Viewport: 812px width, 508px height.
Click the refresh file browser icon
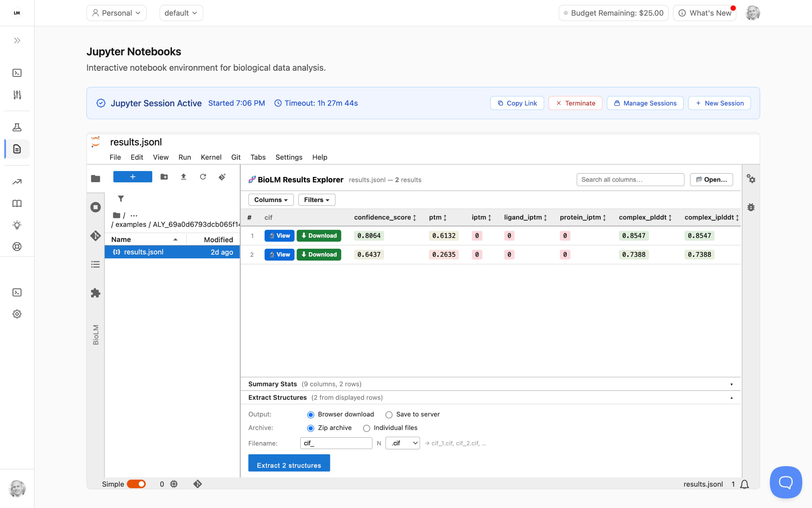(x=203, y=177)
